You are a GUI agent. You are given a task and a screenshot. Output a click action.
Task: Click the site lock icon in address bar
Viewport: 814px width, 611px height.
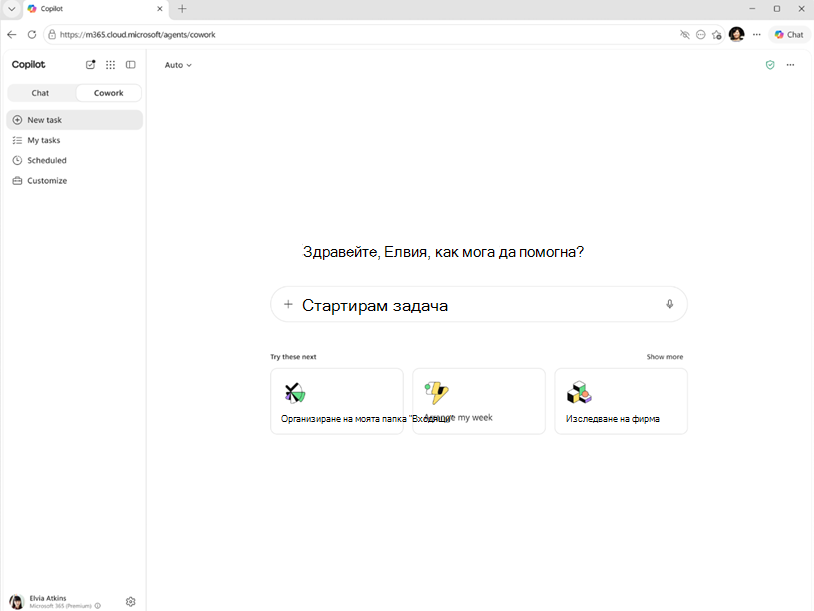click(x=51, y=34)
